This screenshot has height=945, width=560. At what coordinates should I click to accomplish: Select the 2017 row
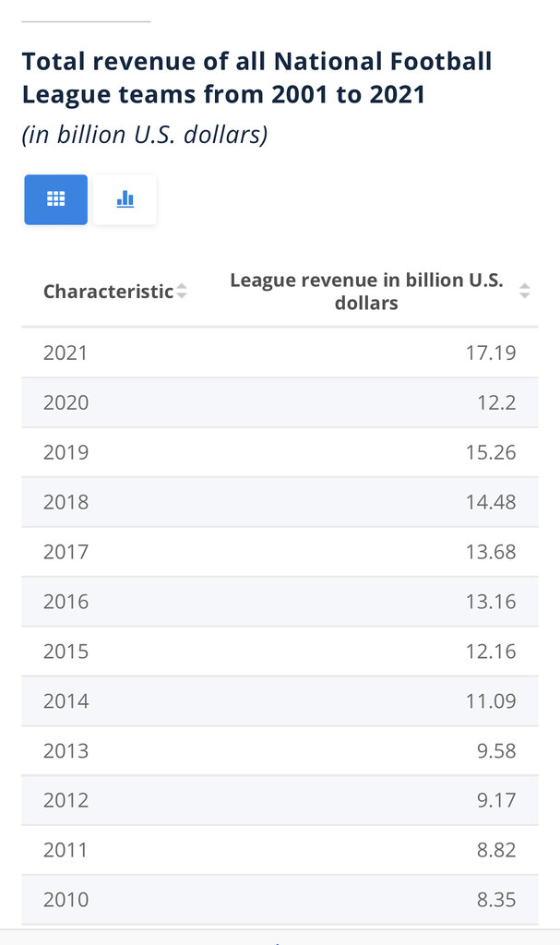coord(280,552)
